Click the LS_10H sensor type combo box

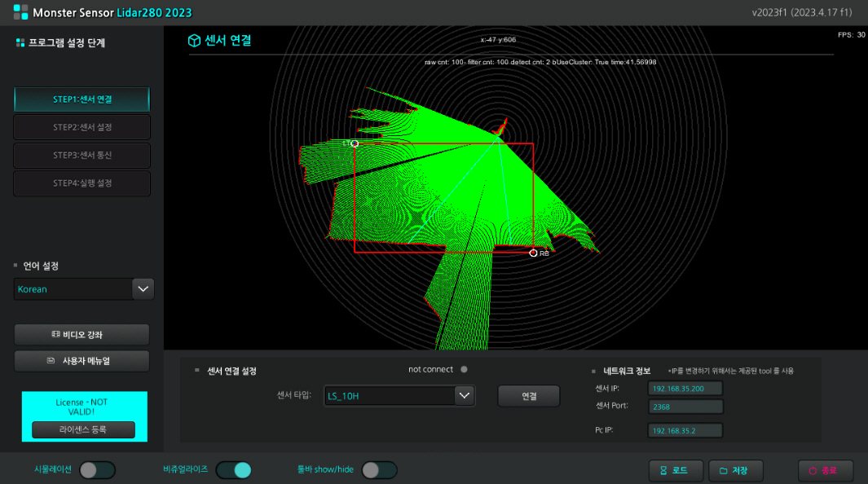[399, 396]
